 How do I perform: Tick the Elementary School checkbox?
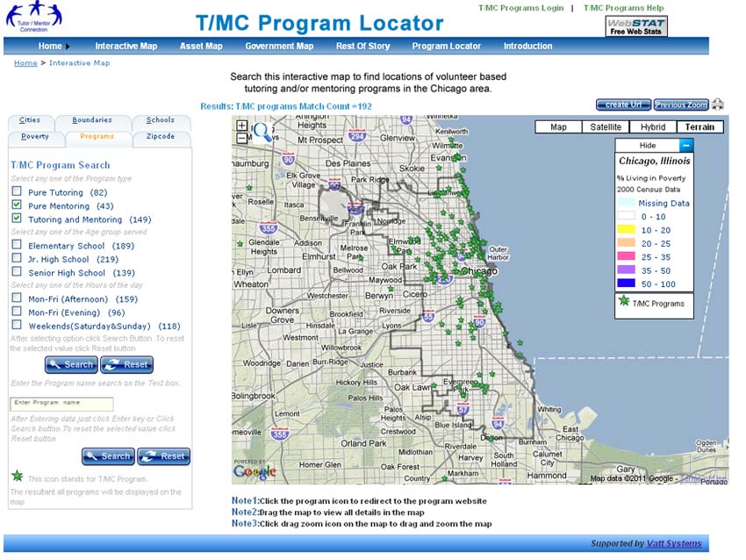point(17,245)
